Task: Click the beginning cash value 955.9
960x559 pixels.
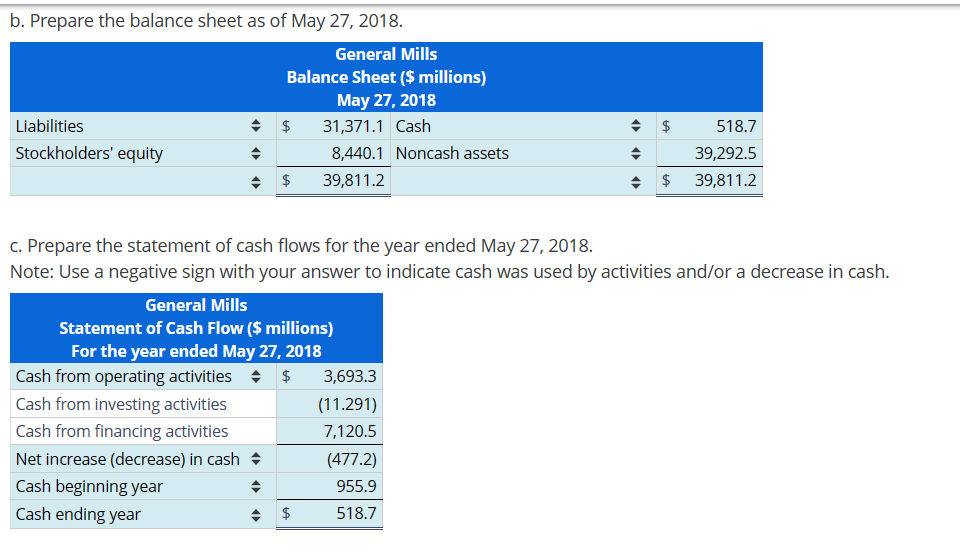Action: click(329, 486)
